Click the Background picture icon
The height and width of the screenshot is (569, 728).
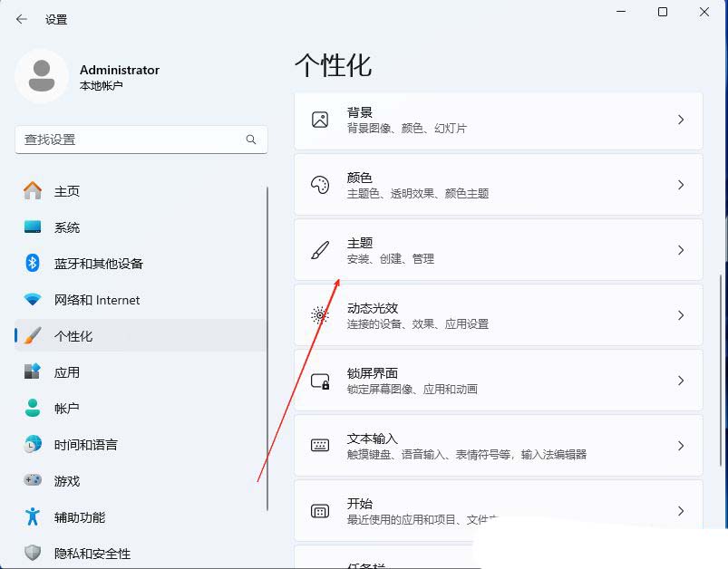320,120
